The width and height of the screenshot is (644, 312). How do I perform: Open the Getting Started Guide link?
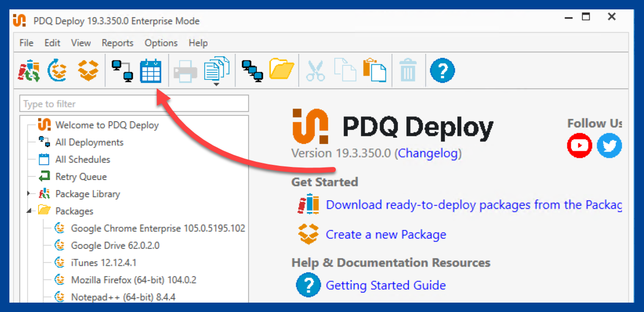(386, 285)
